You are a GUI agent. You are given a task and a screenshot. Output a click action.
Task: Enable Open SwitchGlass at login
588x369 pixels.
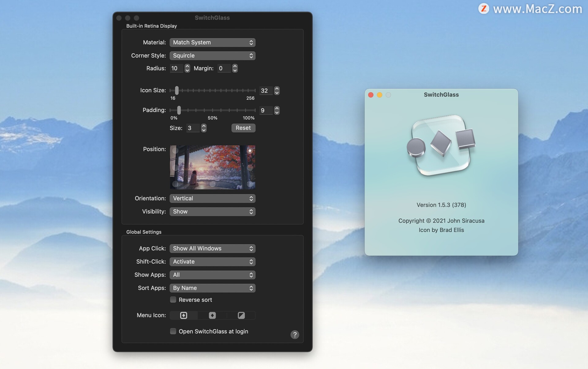coord(173,331)
